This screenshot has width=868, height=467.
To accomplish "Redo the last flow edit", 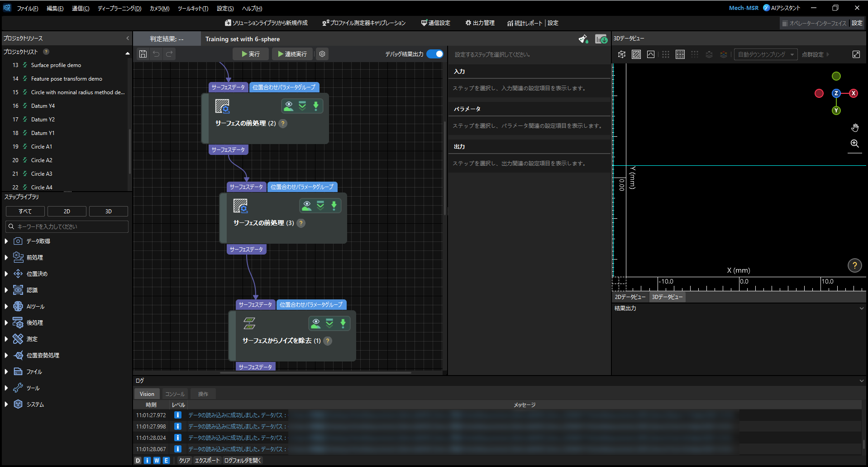I will 169,54.
